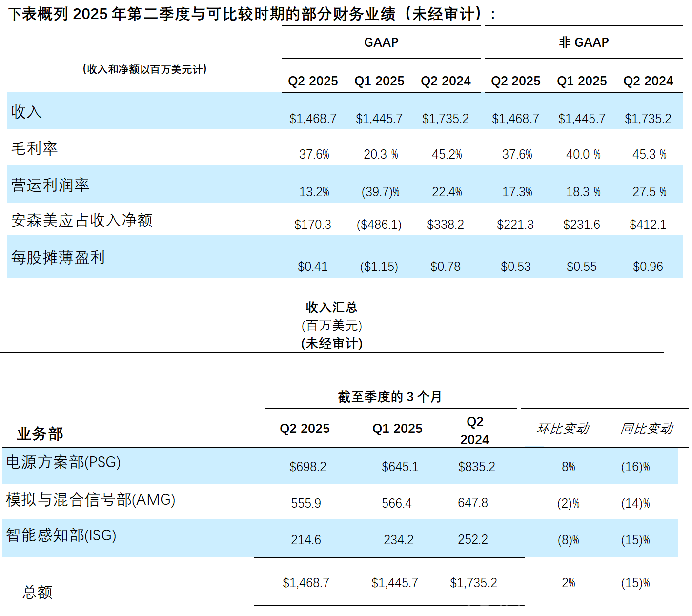Select AMG sequential change '(2)%'
This screenshot has width=692, height=616.
(569, 503)
